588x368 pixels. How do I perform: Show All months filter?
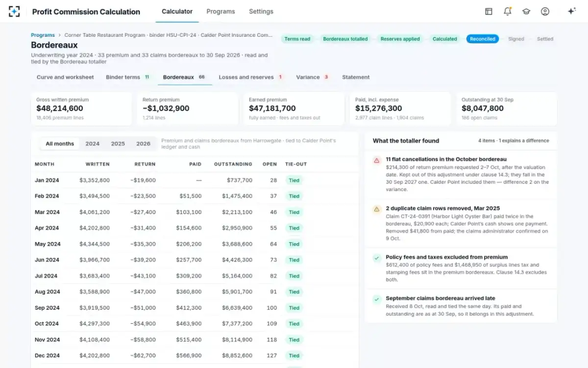pyautogui.click(x=60, y=144)
